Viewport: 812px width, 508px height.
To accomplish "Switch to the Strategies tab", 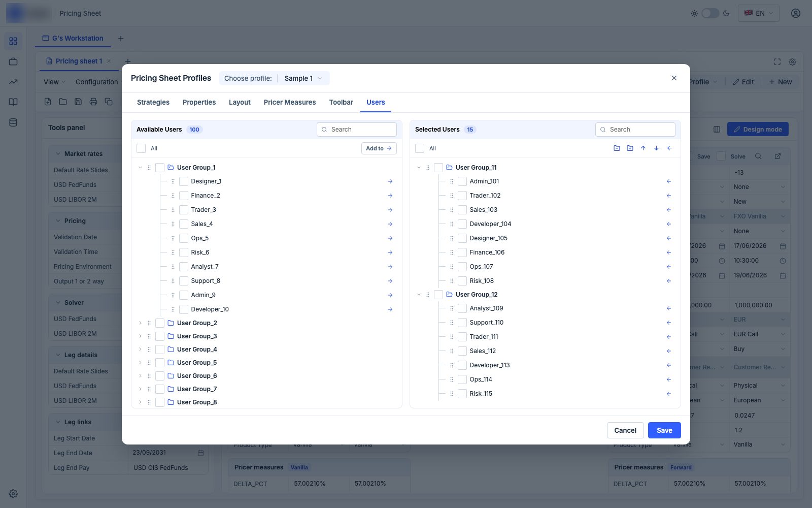I will [153, 102].
